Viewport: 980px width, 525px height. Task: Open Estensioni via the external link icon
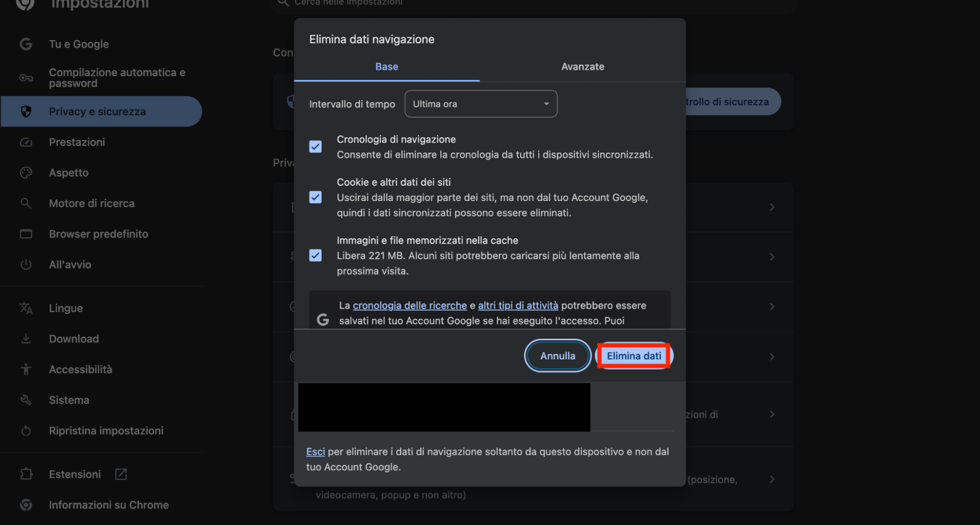120,474
